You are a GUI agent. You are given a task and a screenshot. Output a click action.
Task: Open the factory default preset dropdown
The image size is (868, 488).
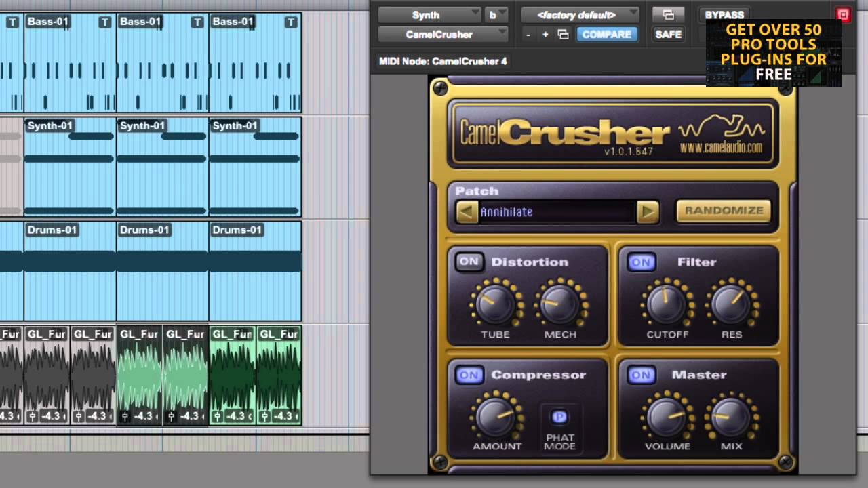pyautogui.click(x=580, y=14)
